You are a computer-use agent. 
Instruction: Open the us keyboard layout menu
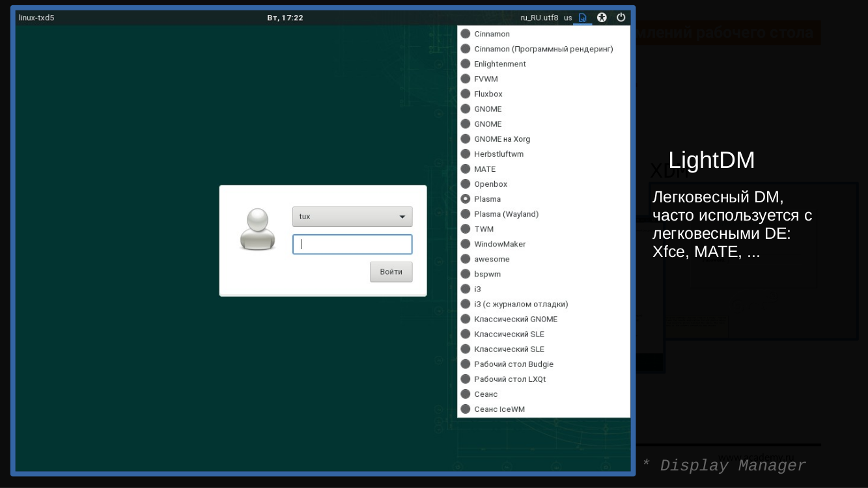[568, 18]
